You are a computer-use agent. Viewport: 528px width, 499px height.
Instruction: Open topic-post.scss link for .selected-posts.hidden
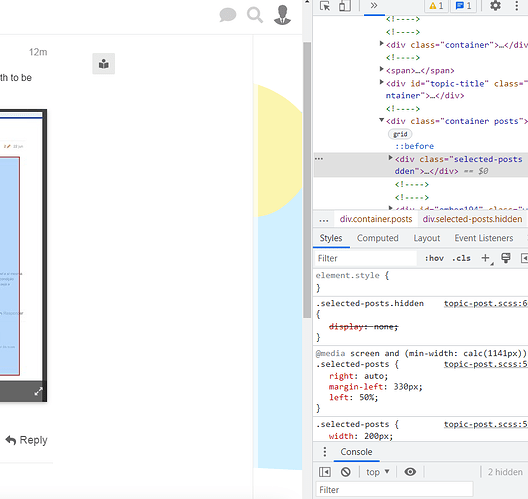click(486, 303)
